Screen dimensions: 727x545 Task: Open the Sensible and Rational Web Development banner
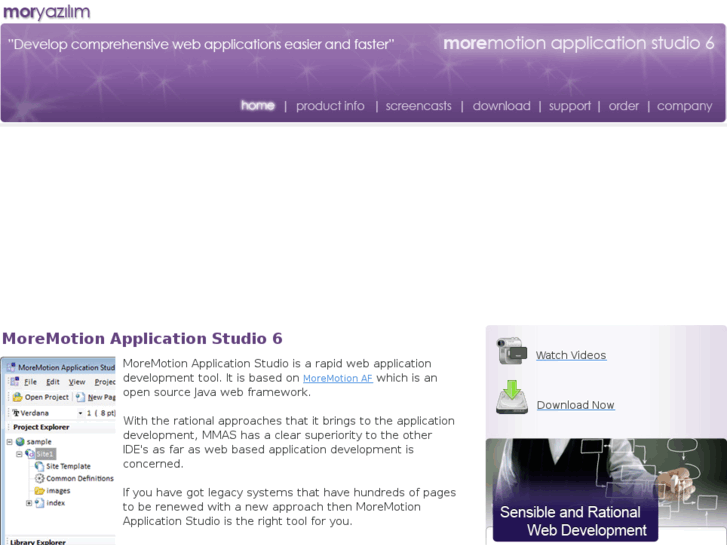[x=606, y=490]
